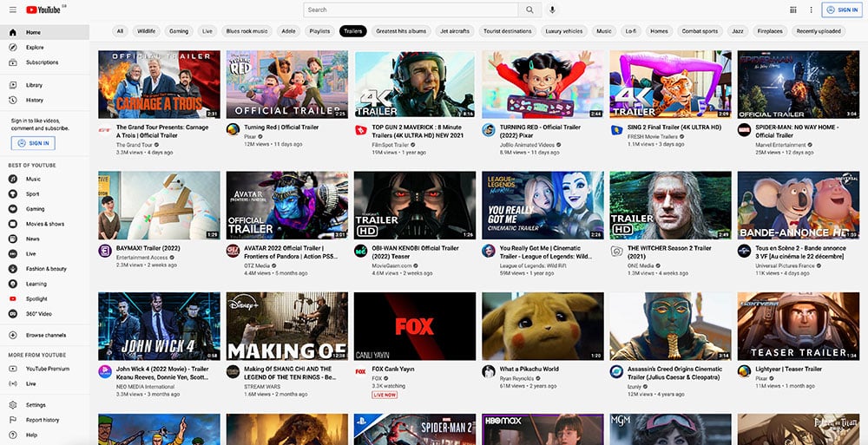Select the Combat sports chip
The height and width of the screenshot is (445, 868).
click(x=700, y=31)
